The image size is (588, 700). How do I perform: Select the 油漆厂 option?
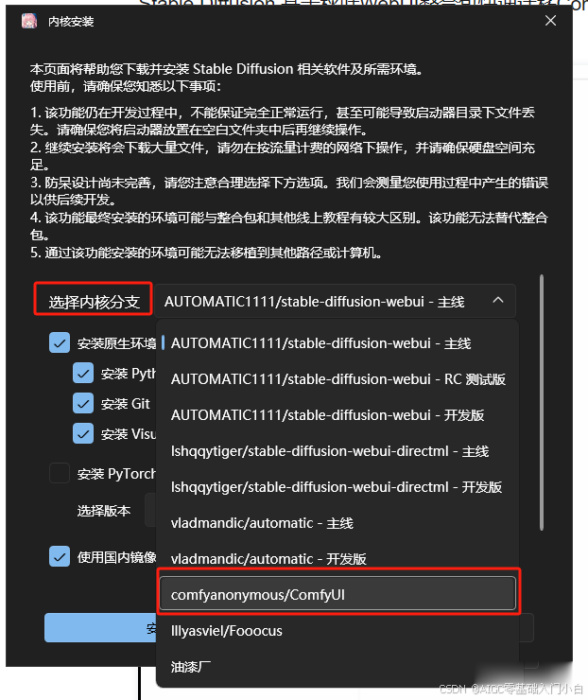click(x=337, y=667)
